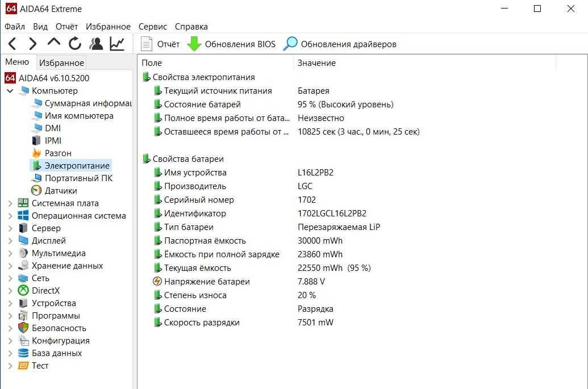This screenshot has width=588, height=389.
Task: Click Обновления драйверов button text
Action: coord(348,44)
